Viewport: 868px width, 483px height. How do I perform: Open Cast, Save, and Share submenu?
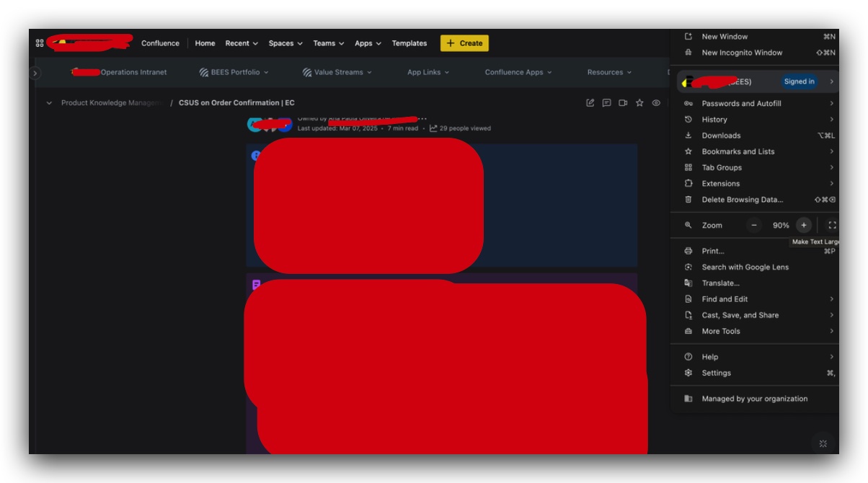coord(754,315)
